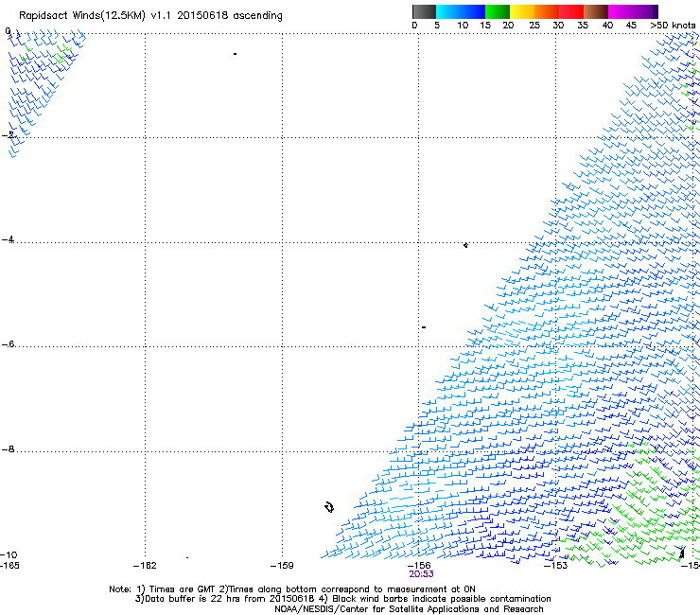Click the '20' label under the color scale
The image size is (700, 615).
508,26
